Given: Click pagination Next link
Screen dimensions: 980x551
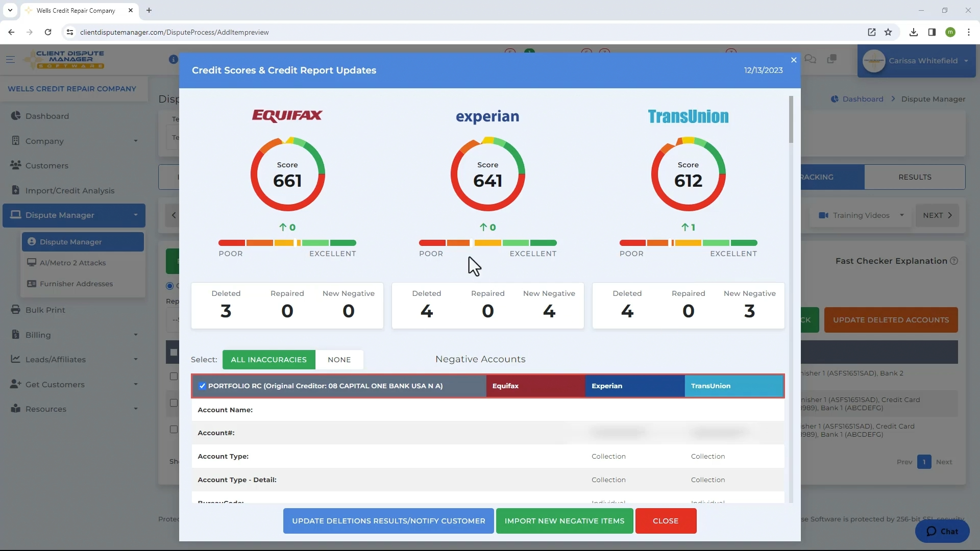Looking at the screenshot, I should click(x=944, y=462).
